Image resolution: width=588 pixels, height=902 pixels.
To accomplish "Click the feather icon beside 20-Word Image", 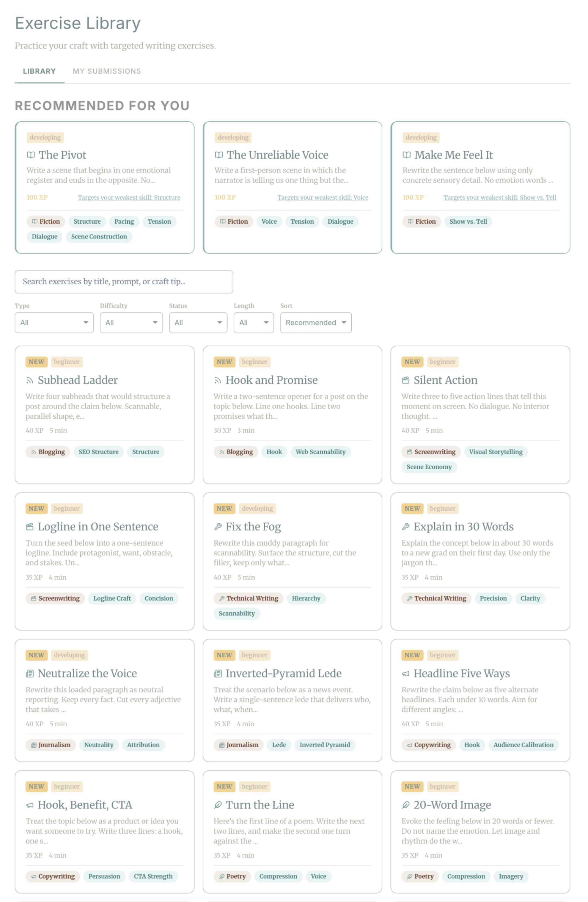I will [x=405, y=805].
